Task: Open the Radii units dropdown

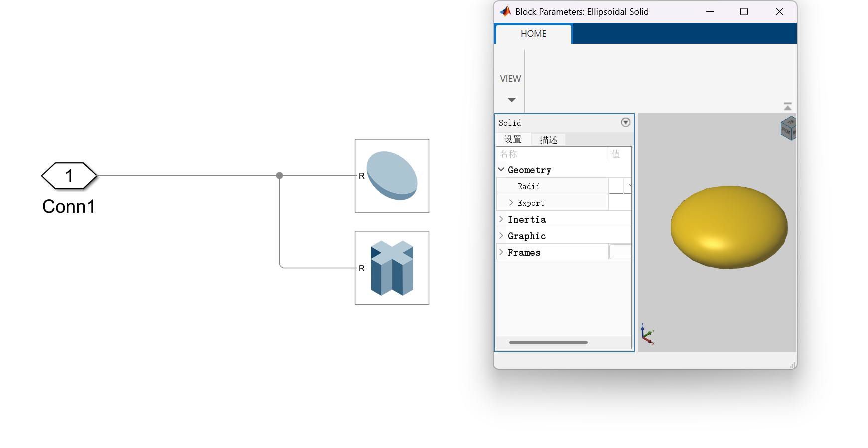Action: pyautogui.click(x=629, y=186)
